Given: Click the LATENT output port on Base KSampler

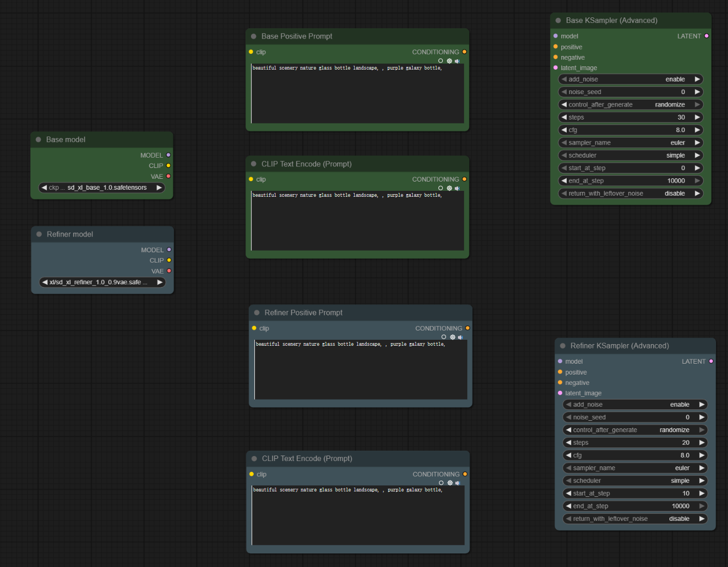Looking at the screenshot, I should tap(706, 36).
